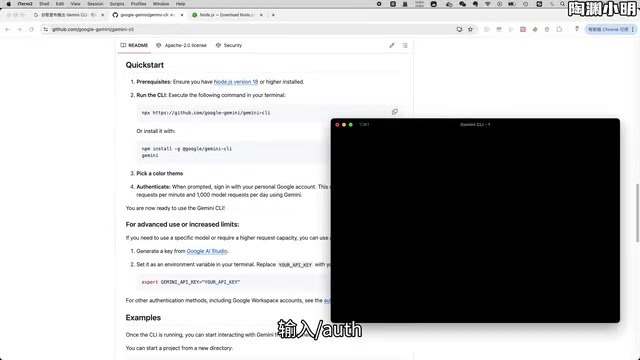Open a new browser tab
The height and width of the screenshot is (360, 640).
pos(273,15)
